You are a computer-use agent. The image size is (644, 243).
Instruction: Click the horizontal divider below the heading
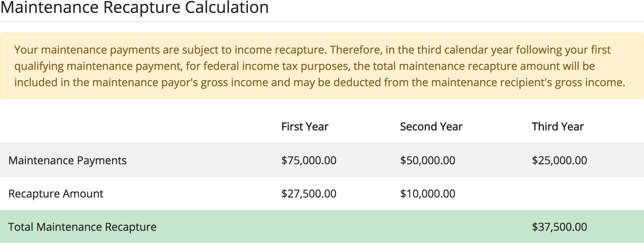pyautogui.click(x=322, y=21)
